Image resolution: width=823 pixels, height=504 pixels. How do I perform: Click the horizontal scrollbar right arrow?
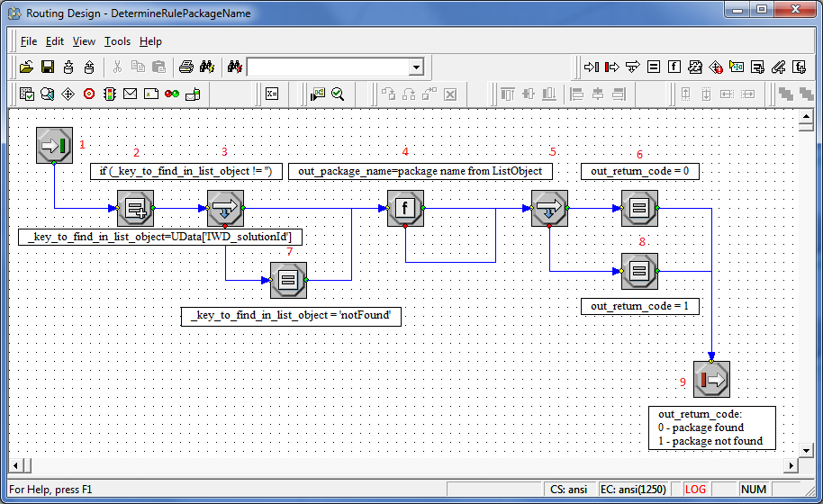click(791, 465)
